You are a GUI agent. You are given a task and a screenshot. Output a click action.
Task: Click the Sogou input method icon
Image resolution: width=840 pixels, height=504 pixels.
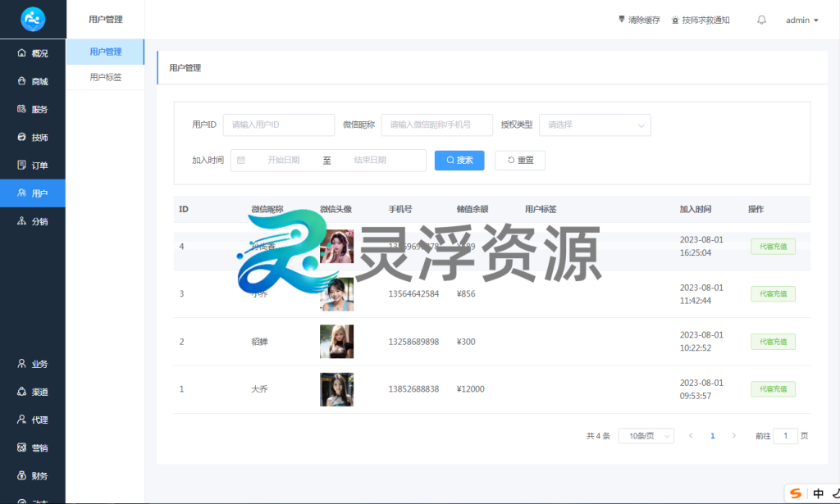pyautogui.click(x=796, y=493)
